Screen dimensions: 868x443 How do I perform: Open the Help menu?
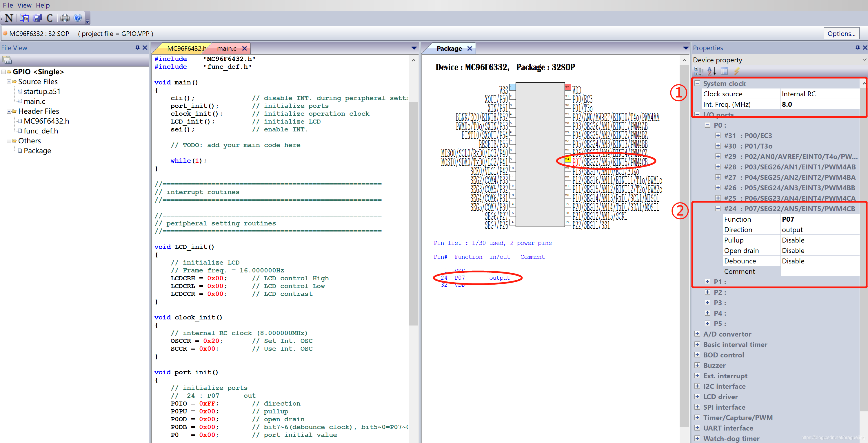pos(43,5)
